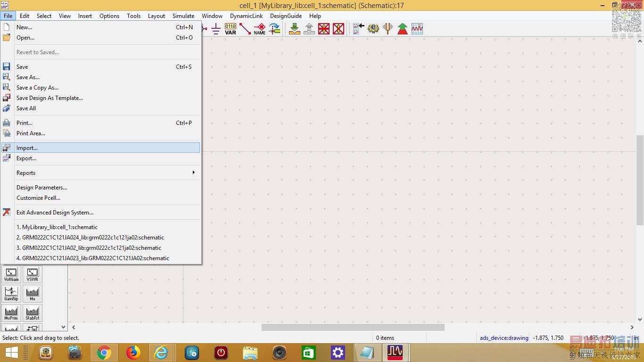Open the DynamicLink menu

(x=247, y=16)
